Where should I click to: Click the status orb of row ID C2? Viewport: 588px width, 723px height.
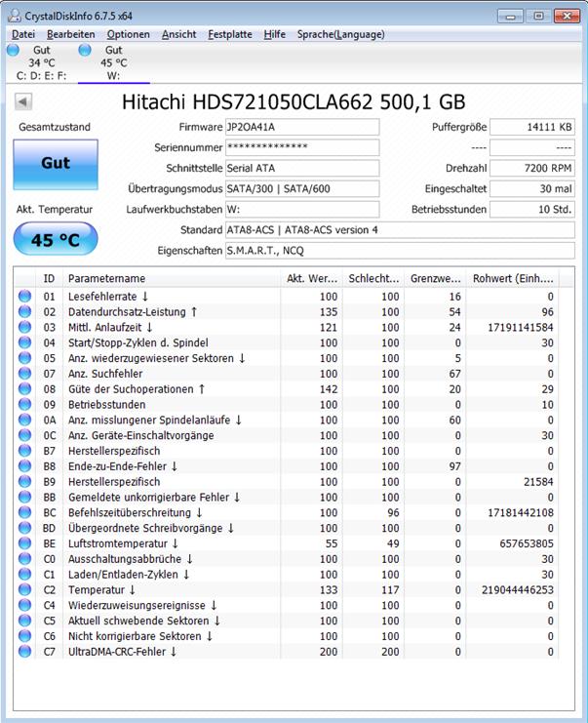(x=25, y=589)
